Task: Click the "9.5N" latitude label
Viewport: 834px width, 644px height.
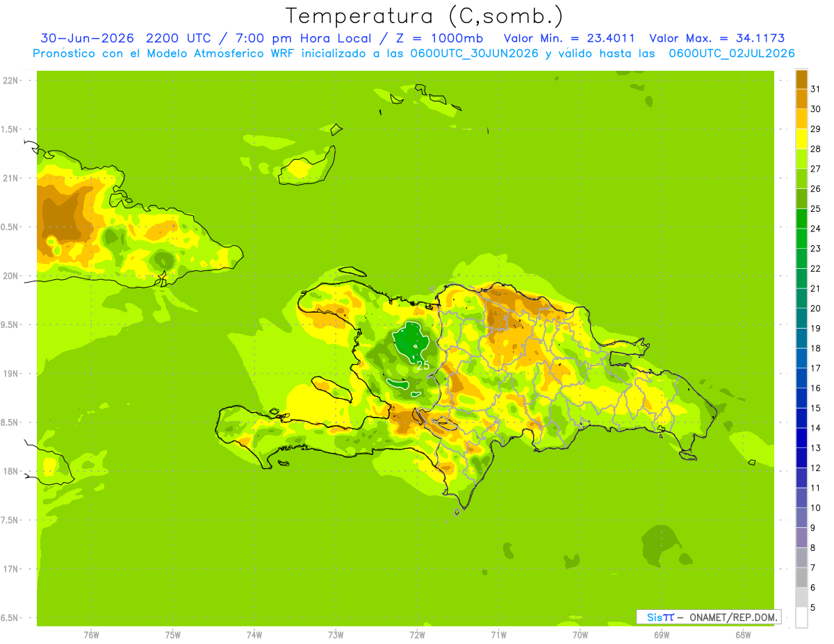Action: click(x=10, y=324)
